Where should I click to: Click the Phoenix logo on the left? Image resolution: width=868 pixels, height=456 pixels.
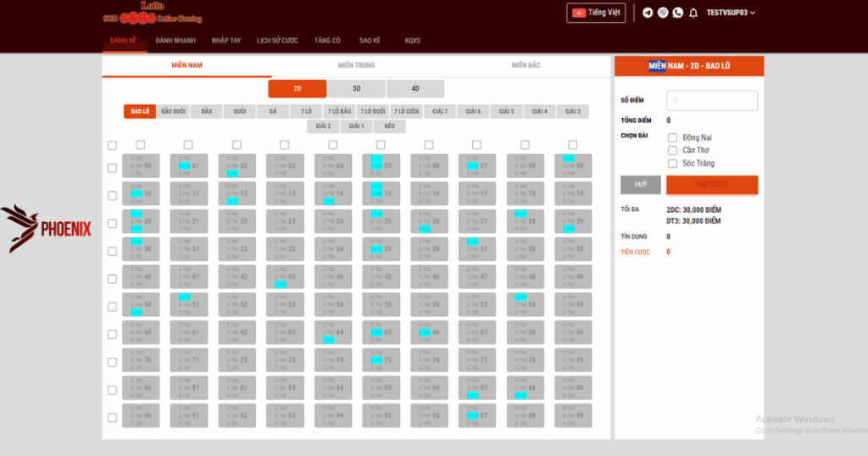tap(46, 228)
